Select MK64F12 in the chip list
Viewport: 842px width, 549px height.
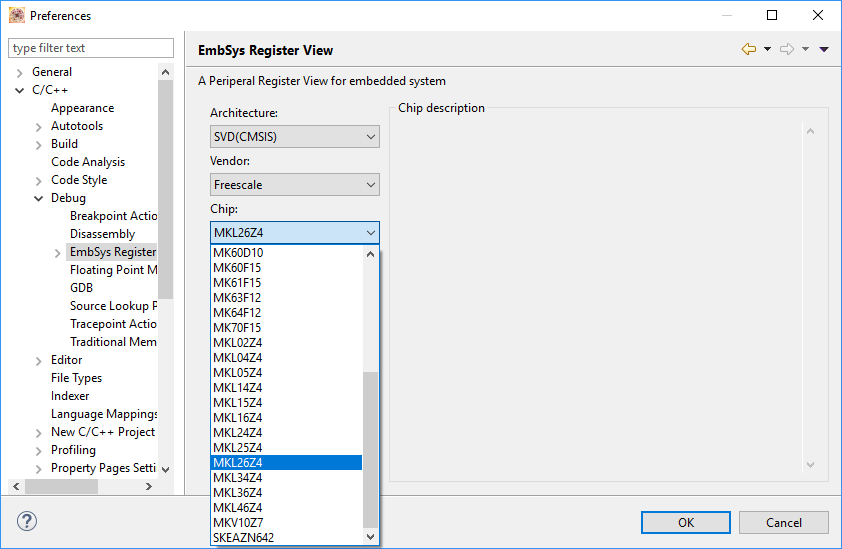coord(238,313)
